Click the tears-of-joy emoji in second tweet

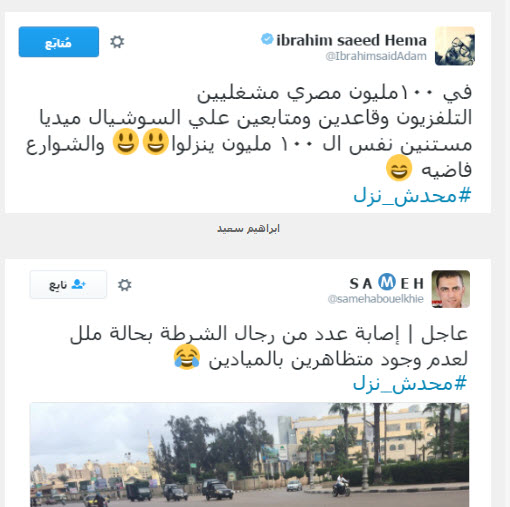click(x=187, y=357)
